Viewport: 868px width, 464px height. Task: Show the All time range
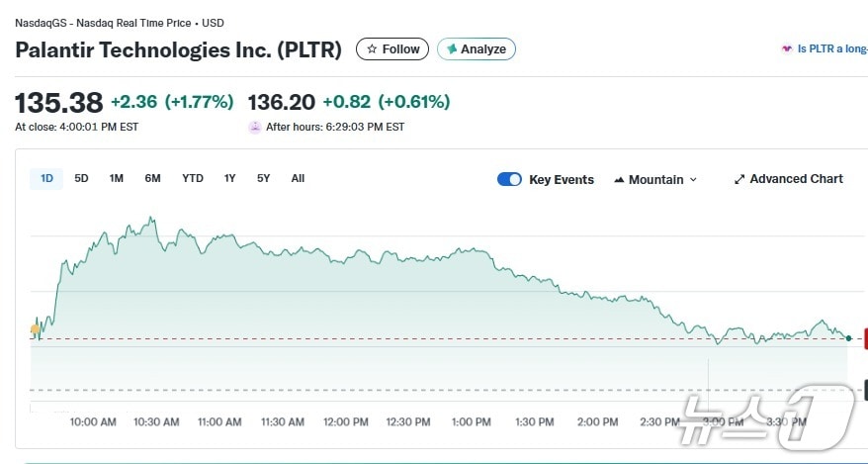(x=298, y=178)
